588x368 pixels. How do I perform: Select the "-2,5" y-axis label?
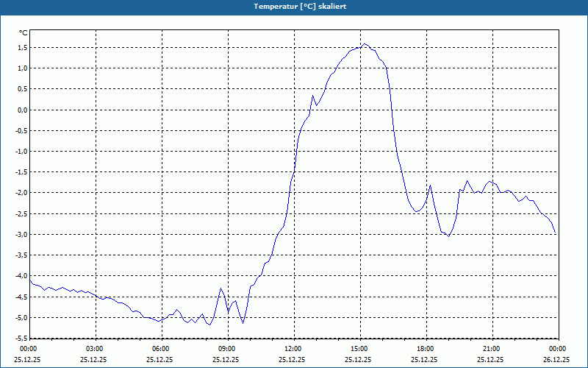tap(22, 213)
